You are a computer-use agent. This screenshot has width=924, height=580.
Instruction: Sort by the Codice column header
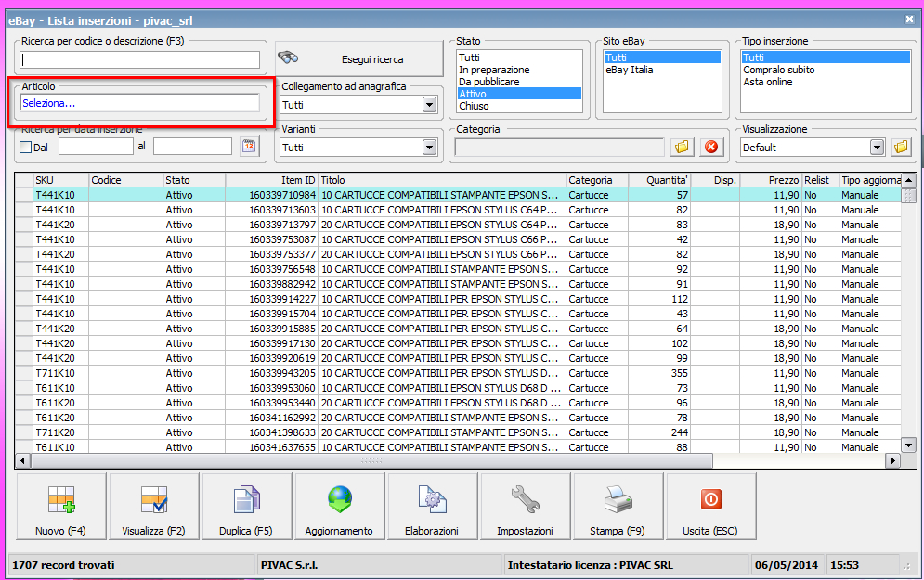coord(125,180)
